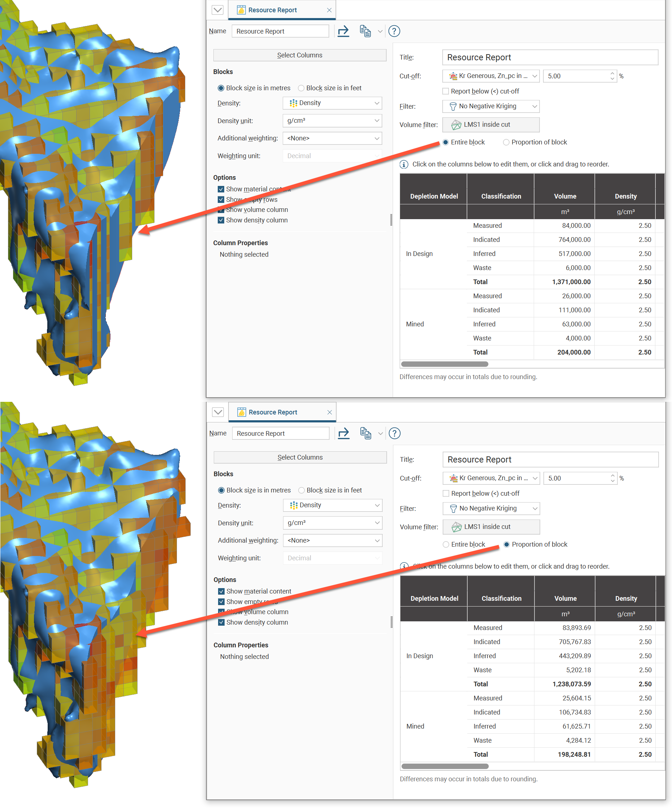Viewport: 672px width, 808px height.
Task: Select 'Entire block' in the upper panel
Action: coord(446,142)
